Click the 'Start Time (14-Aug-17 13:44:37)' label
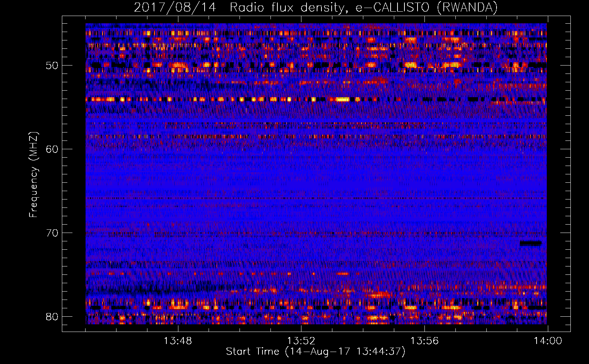The height and width of the screenshot is (364, 589). point(316,352)
